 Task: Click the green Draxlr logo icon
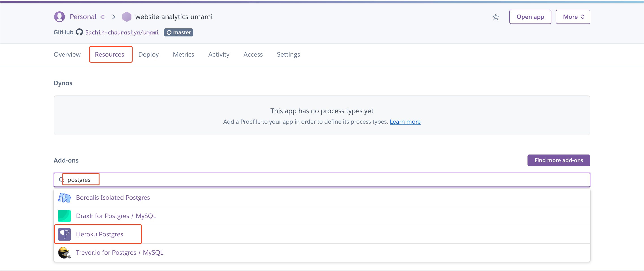coord(64,216)
